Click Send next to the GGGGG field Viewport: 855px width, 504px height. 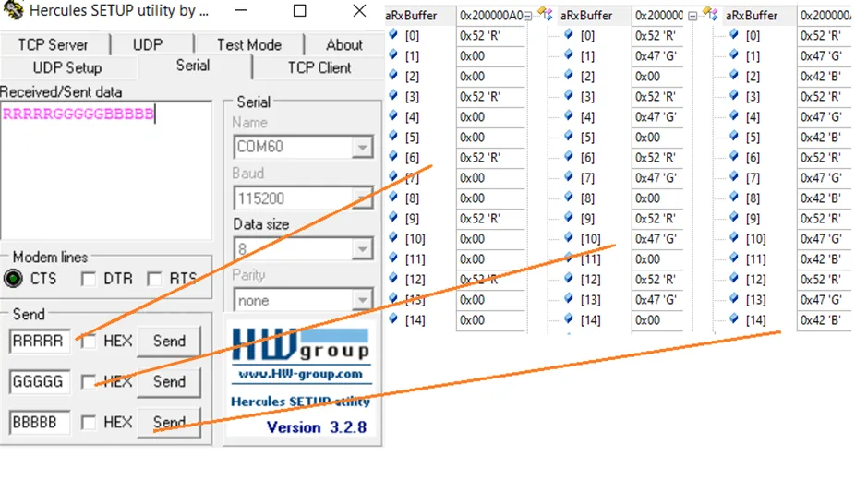pyautogui.click(x=169, y=381)
